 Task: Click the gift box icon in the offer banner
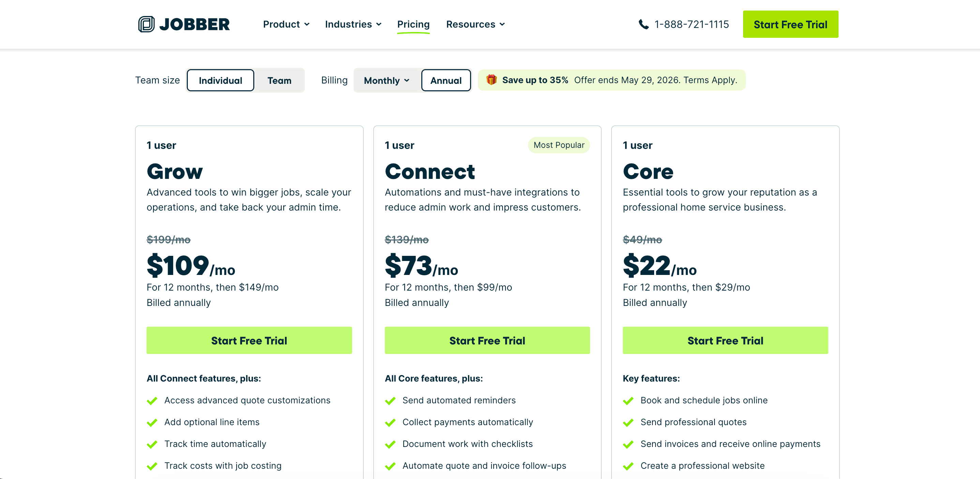pos(491,80)
